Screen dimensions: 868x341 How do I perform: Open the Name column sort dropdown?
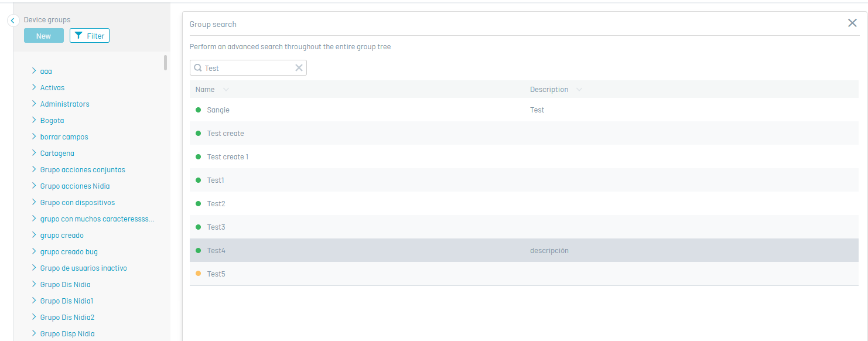pyautogui.click(x=226, y=90)
